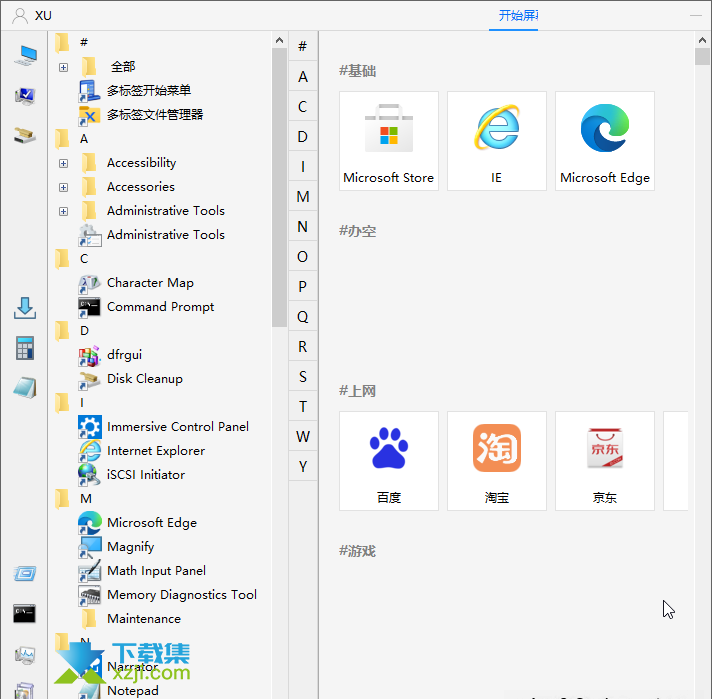Open the 淘宝 Taobao tile
Screen dimensions: 713x699
click(x=497, y=461)
